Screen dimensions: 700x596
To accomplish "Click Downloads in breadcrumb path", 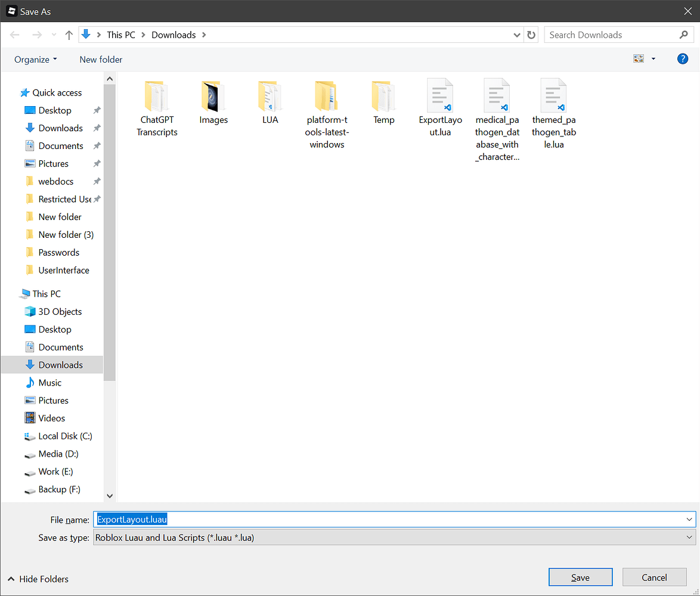I will point(174,35).
